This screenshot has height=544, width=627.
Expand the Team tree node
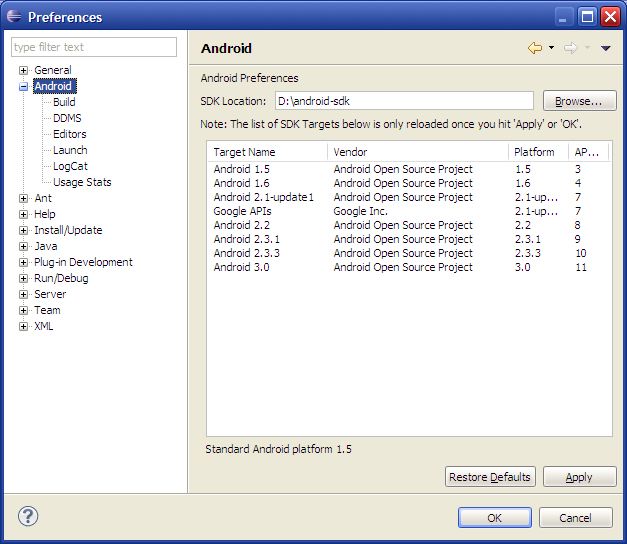(x=23, y=310)
